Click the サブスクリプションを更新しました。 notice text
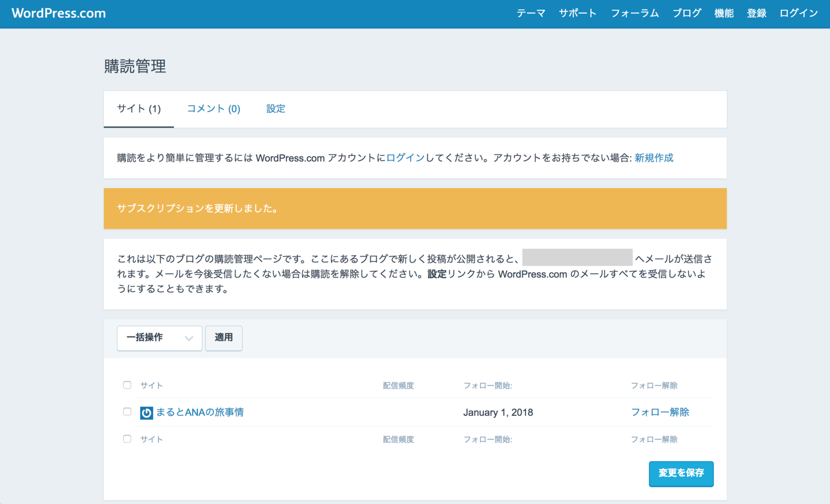This screenshot has height=504, width=830. coord(198,208)
